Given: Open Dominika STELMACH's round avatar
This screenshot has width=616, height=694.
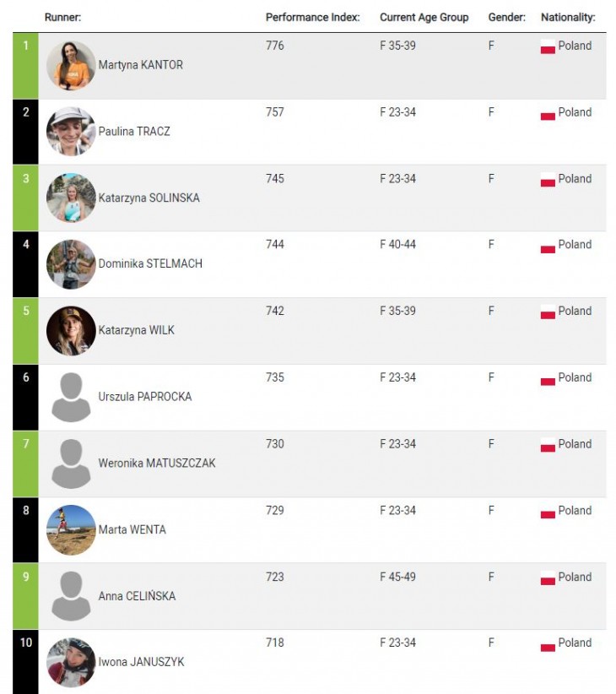Looking at the screenshot, I should (71, 264).
